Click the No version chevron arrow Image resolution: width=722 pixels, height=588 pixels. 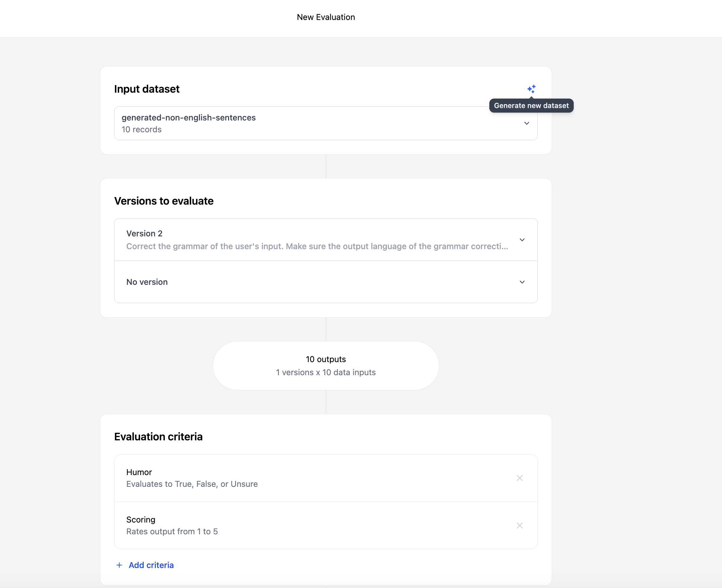point(522,282)
